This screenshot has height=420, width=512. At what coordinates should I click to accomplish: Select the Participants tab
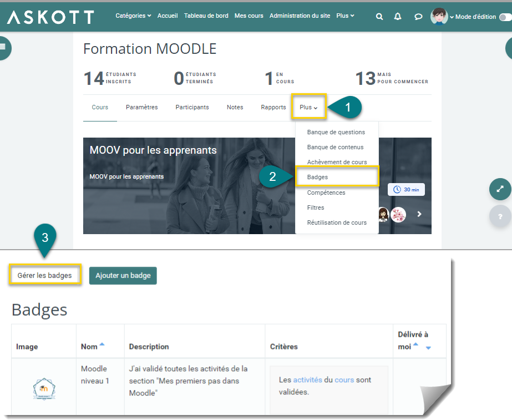point(192,107)
